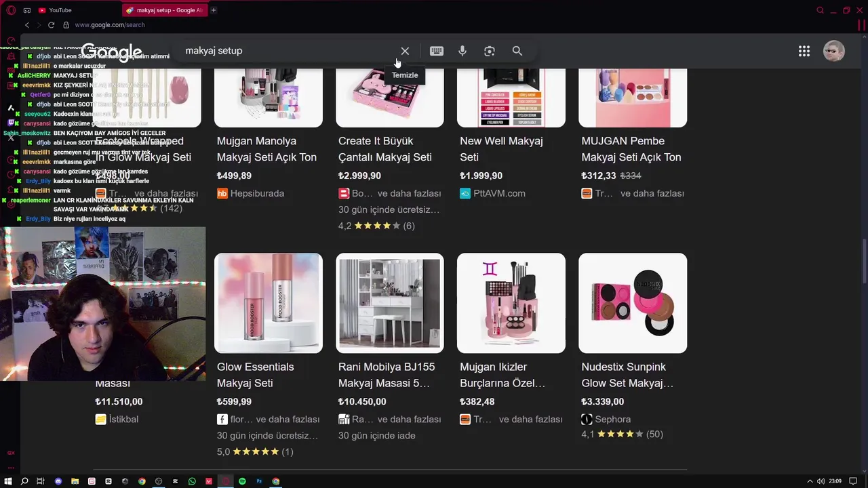
Task: Click the Hepsiburada seller name
Action: (x=257, y=193)
